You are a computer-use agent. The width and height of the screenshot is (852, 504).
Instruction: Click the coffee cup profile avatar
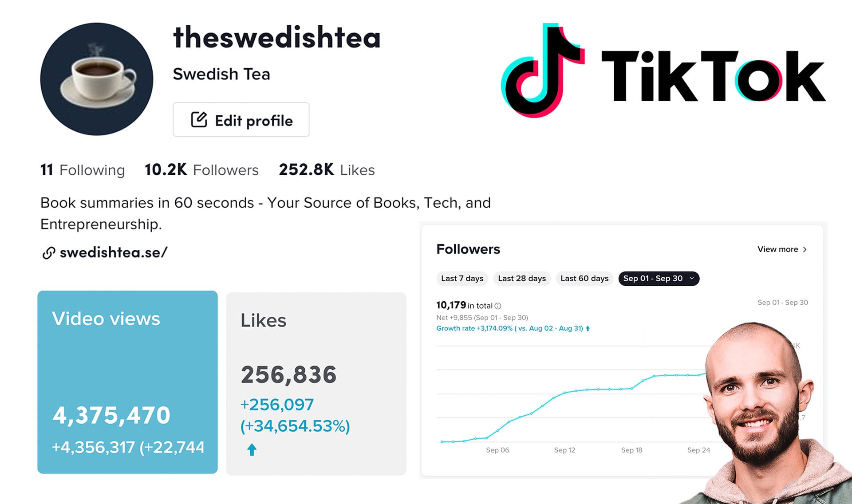pos(97,79)
